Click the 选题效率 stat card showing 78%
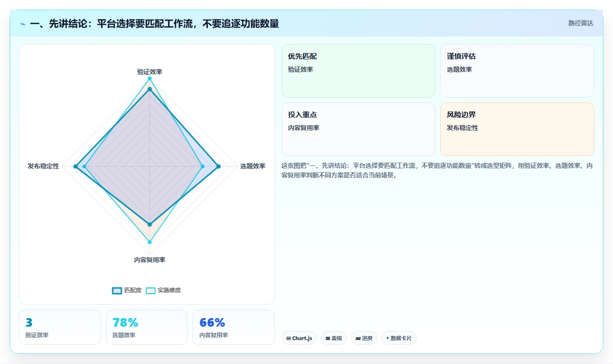Screen dimensions: 613x364 [x=147, y=327]
